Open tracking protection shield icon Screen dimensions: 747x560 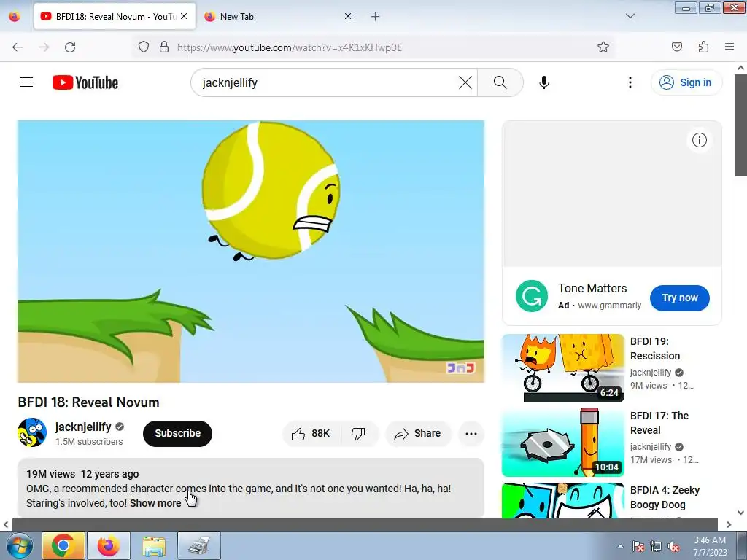click(x=144, y=47)
